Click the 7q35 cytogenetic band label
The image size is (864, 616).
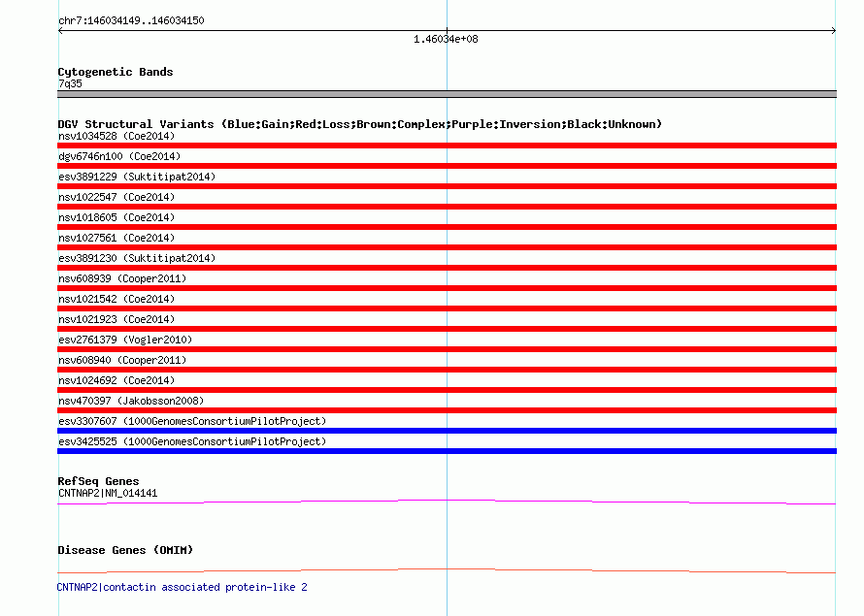70,83
